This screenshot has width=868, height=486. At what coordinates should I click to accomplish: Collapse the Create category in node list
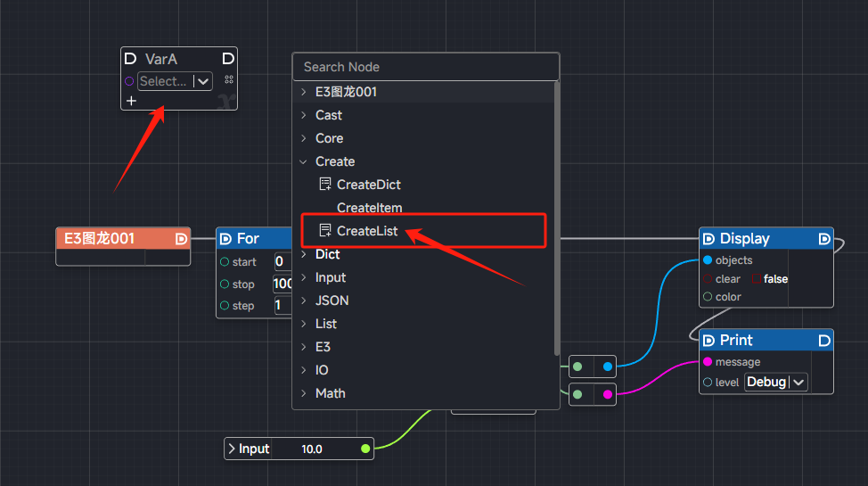[304, 161]
